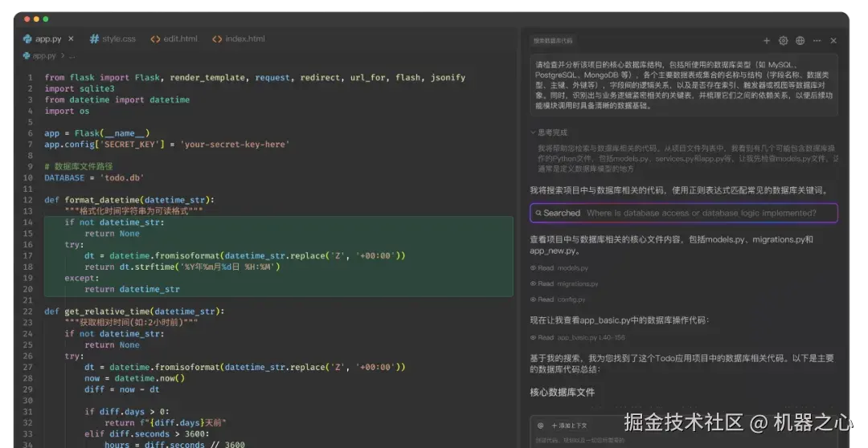Click the eye icon beside Read models.py
Image resolution: width=868 pixels, height=448 pixels.
point(533,268)
